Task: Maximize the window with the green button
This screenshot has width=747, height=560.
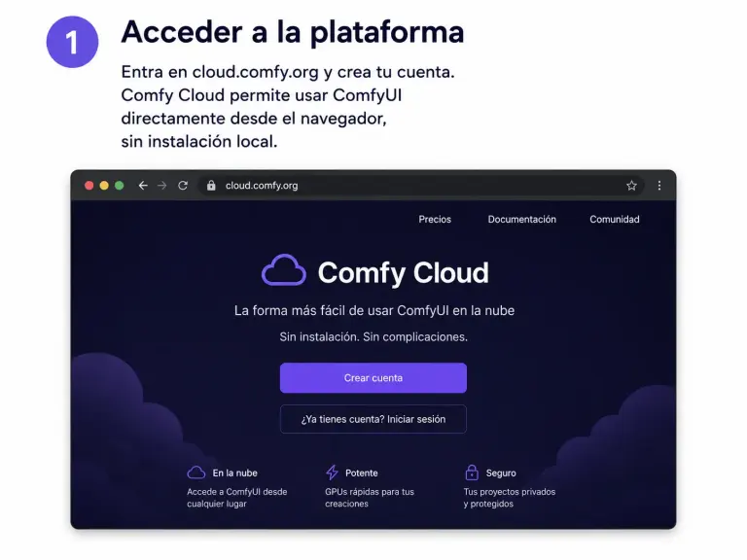Action: [x=120, y=186]
